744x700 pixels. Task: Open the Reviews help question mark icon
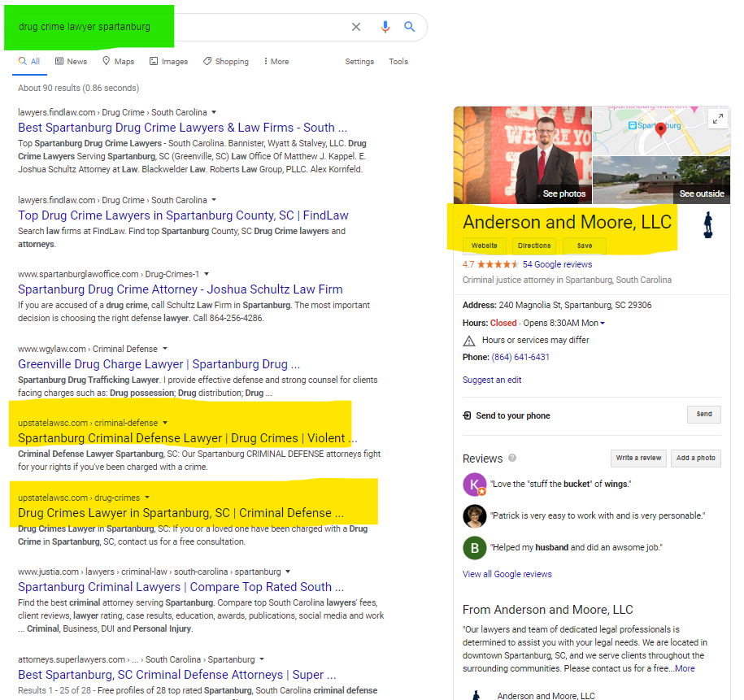point(512,458)
